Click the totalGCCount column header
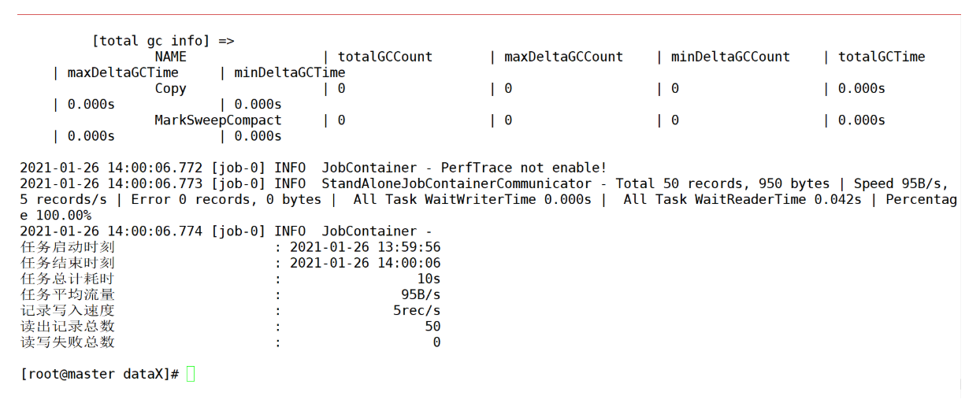 (385, 57)
